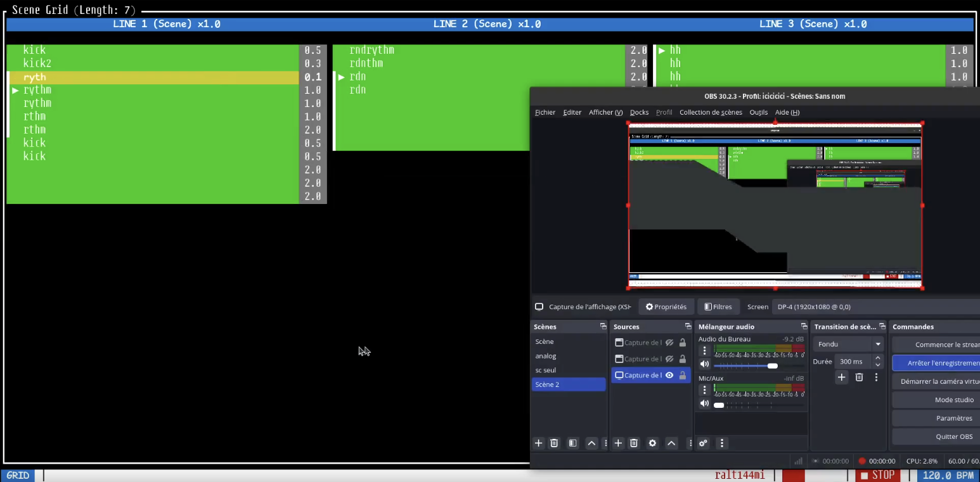This screenshot has height=482, width=980.
Task: Open the Editer menu
Action: [572, 112]
